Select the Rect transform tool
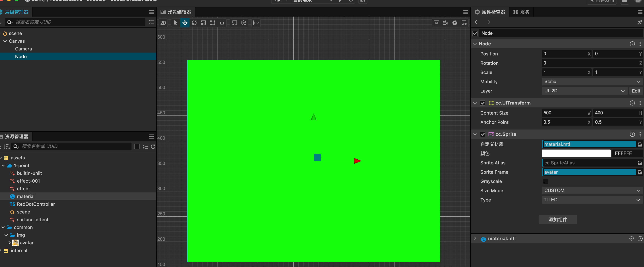The image size is (644, 267). tap(213, 23)
